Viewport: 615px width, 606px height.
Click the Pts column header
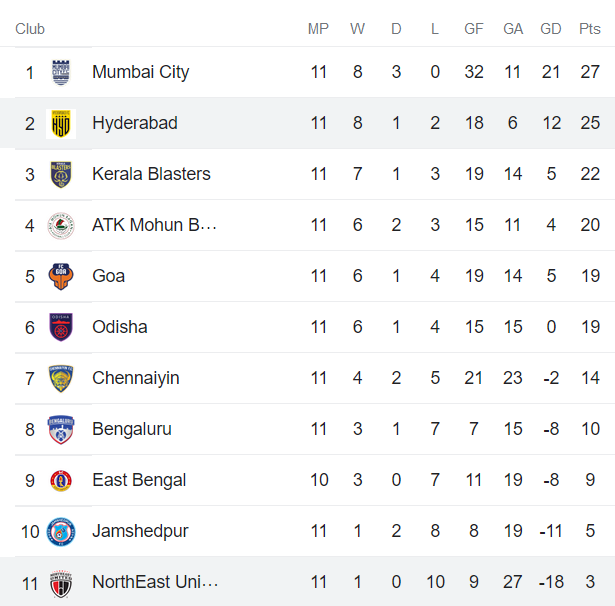point(590,29)
